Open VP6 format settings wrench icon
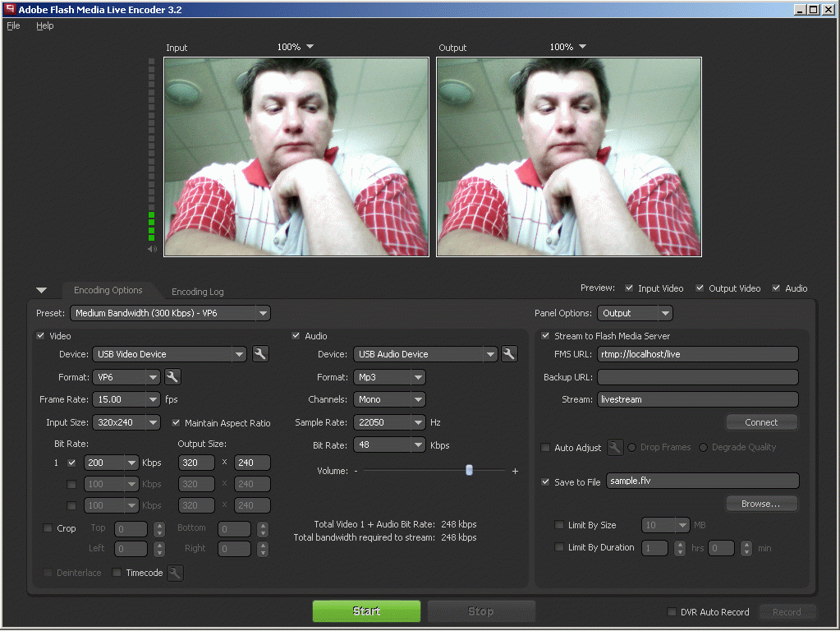Image resolution: width=840 pixels, height=631 pixels. pos(172,377)
